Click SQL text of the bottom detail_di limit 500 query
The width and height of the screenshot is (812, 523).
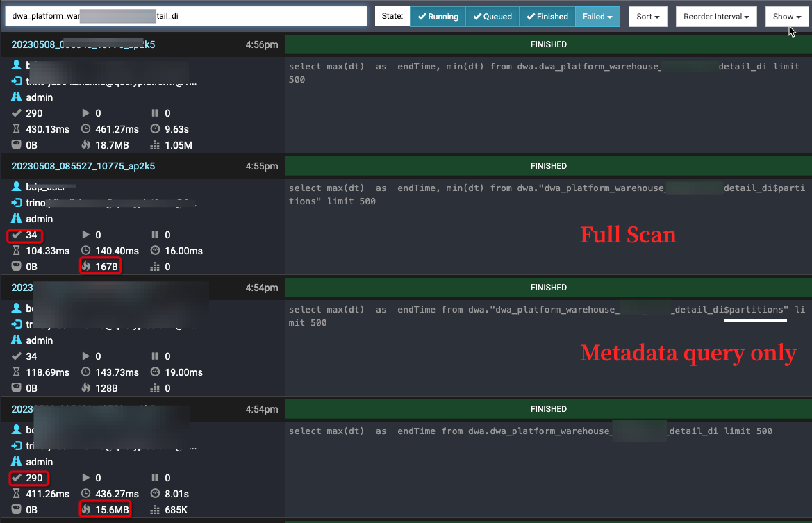point(530,431)
